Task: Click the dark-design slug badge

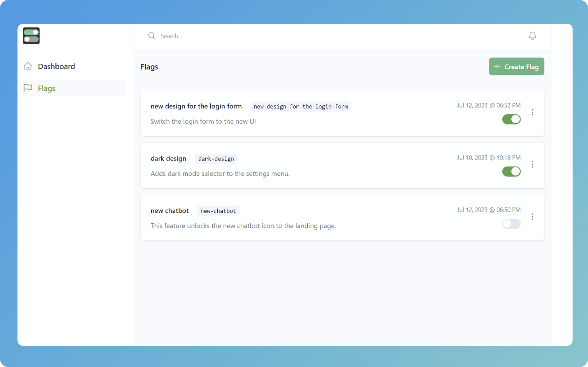Action: [x=216, y=158]
